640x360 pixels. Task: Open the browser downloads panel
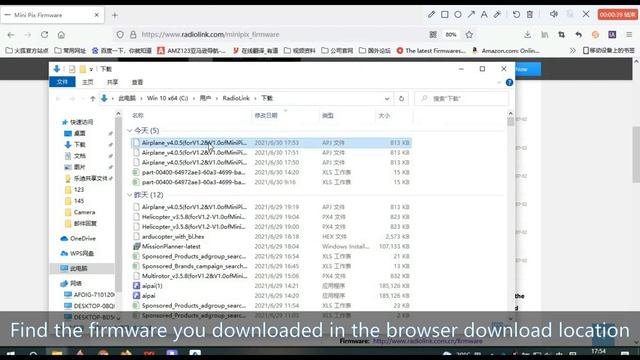(527, 35)
